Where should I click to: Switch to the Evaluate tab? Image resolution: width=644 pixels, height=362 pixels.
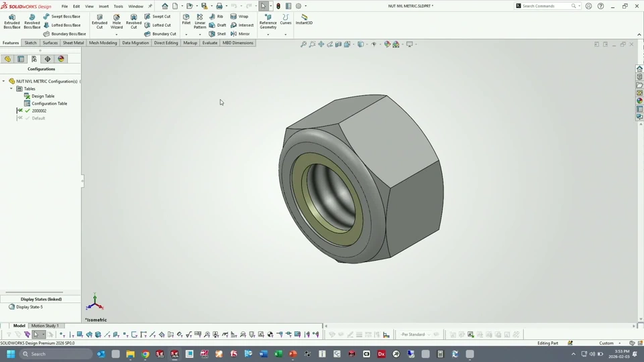[209, 43]
